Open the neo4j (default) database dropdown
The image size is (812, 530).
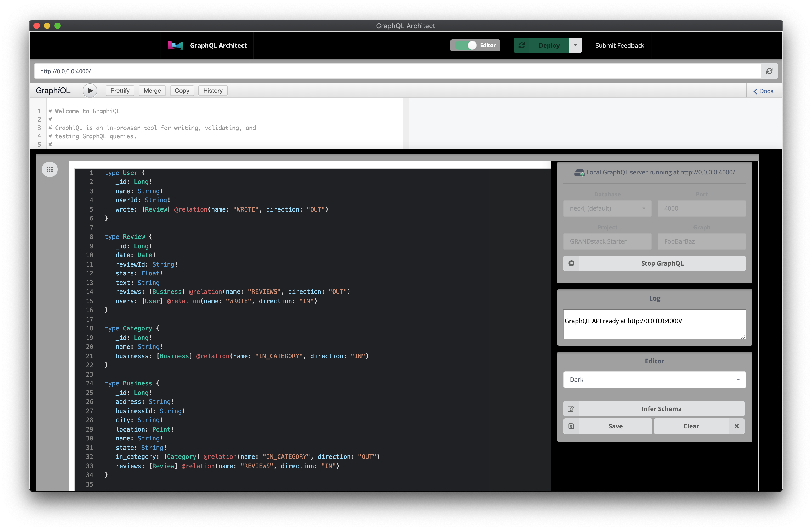[607, 208]
